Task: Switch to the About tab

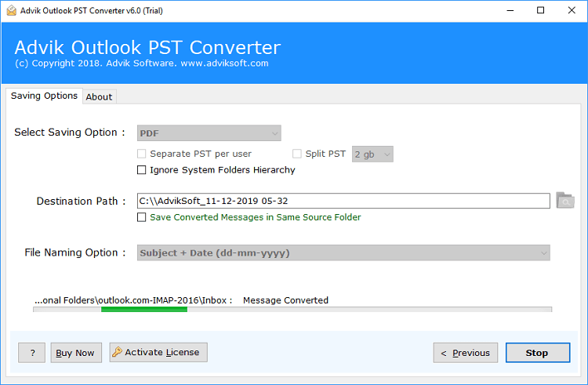Action: pyautogui.click(x=99, y=97)
